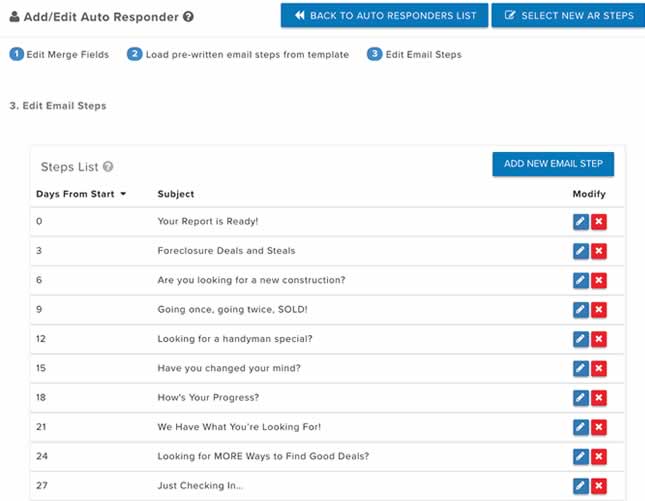The width and height of the screenshot is (645, 501).
Task: Click Back to Auto Responders List button
Action: pyautogui.click(x=385, y=16)
